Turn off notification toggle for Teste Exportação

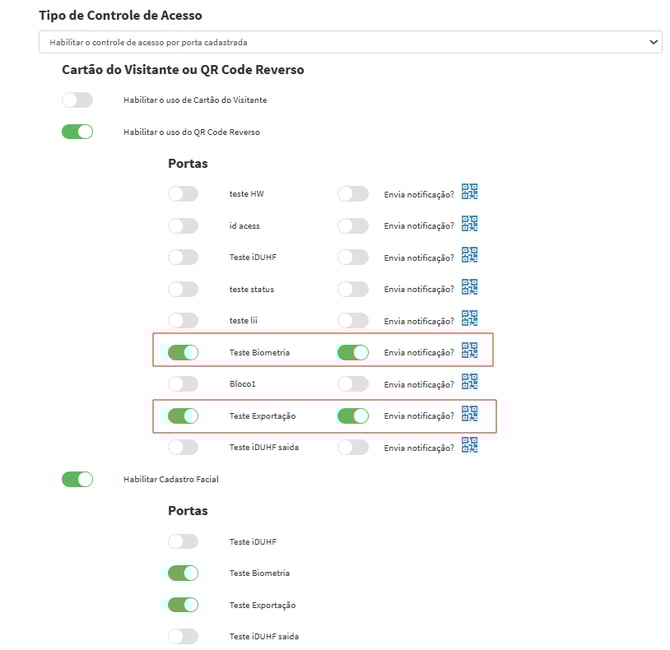click(353, 416)
